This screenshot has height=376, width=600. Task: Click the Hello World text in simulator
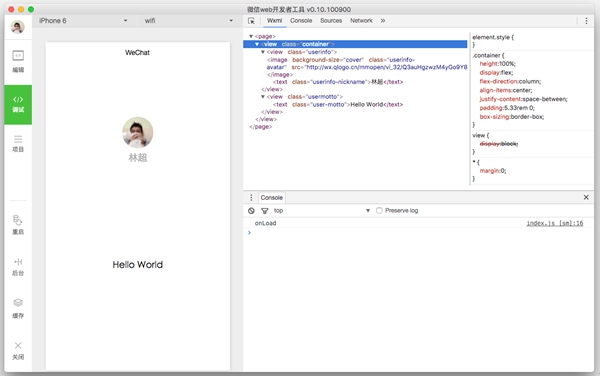138,265
